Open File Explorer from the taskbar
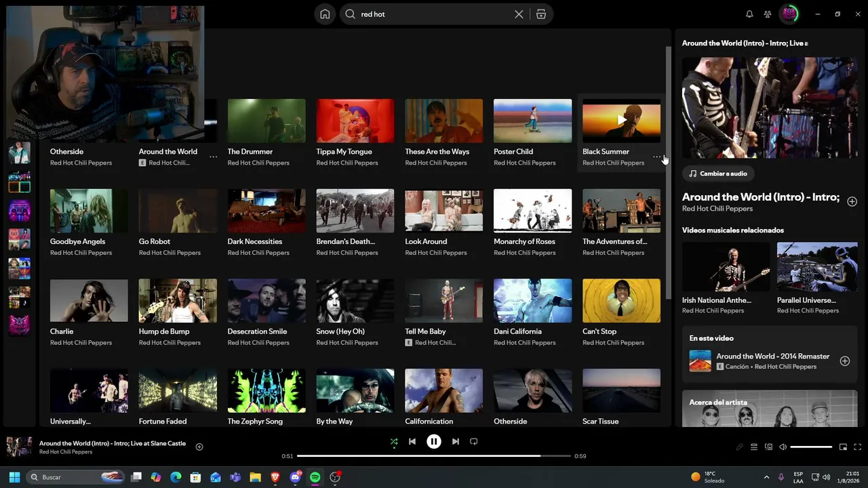 [x=255, y=477]
